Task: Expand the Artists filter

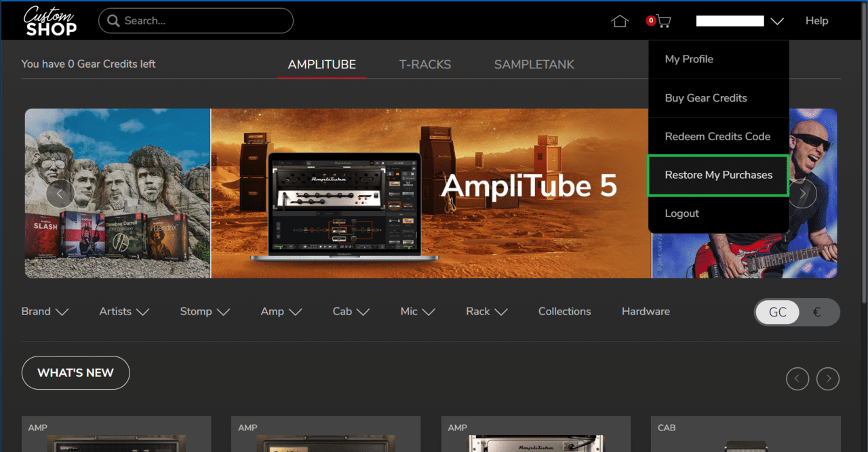Action: click(x=124, y=312)
